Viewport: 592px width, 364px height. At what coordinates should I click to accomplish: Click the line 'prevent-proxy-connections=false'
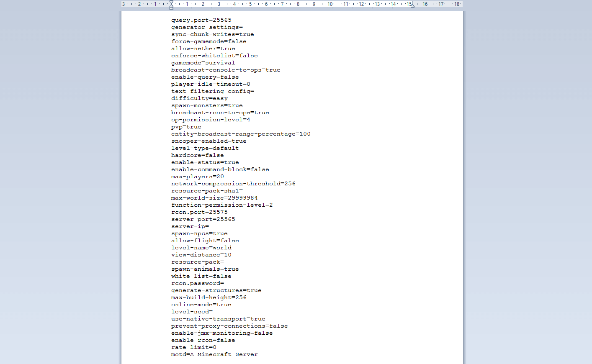coord(229,326)
